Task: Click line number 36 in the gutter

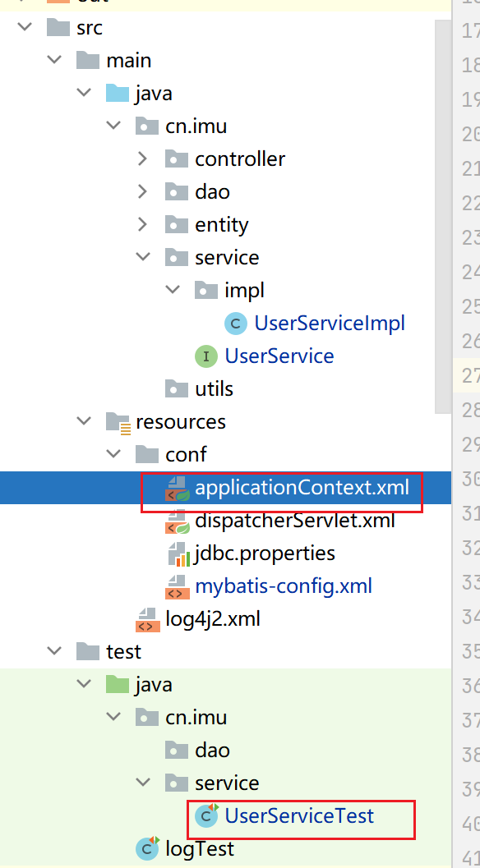Action: (x=471, y=686)
